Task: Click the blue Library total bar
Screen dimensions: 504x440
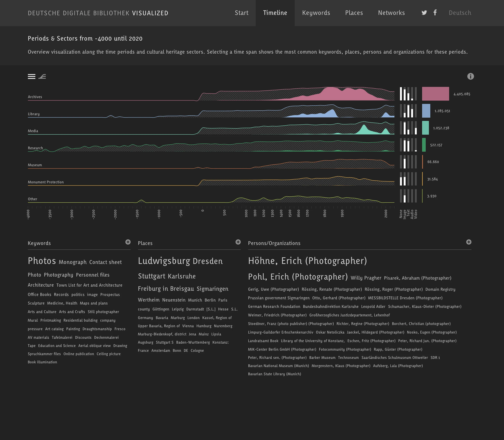Action: (426, 111)
